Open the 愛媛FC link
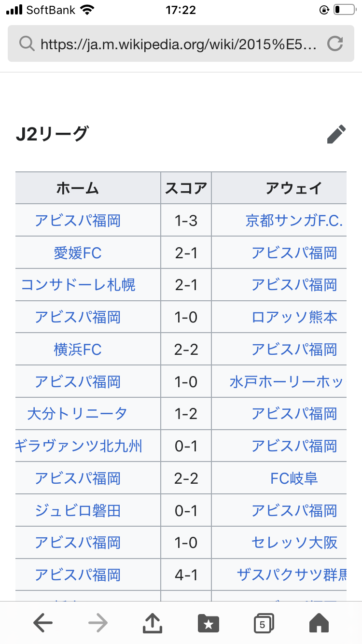 78,253
